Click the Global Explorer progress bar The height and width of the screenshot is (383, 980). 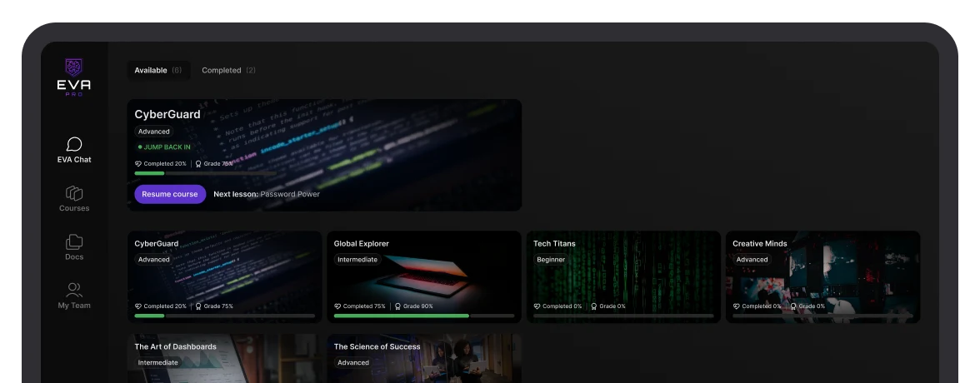(423, 316)
